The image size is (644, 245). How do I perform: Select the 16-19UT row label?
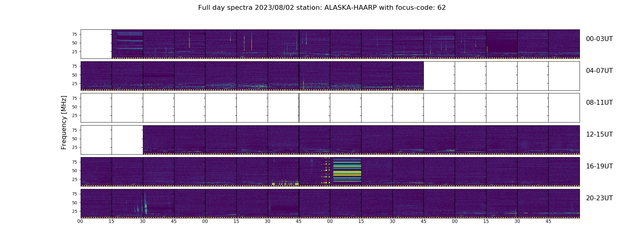pyautogui.click(x=599, y=166)
